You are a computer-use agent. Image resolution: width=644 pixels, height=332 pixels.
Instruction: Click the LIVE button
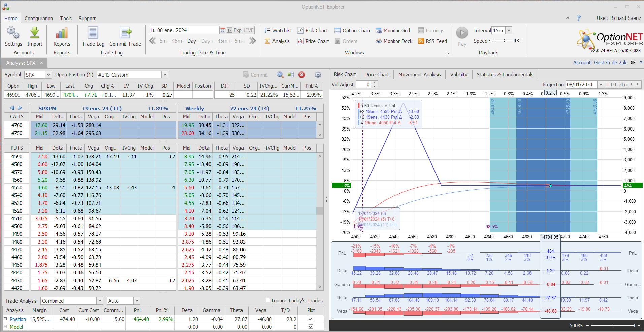tap(249, 30)
